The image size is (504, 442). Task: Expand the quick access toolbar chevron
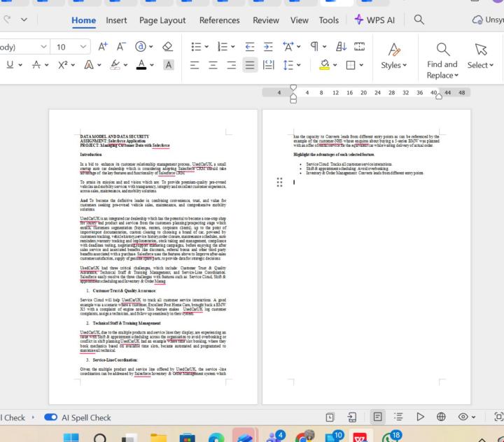24,20
